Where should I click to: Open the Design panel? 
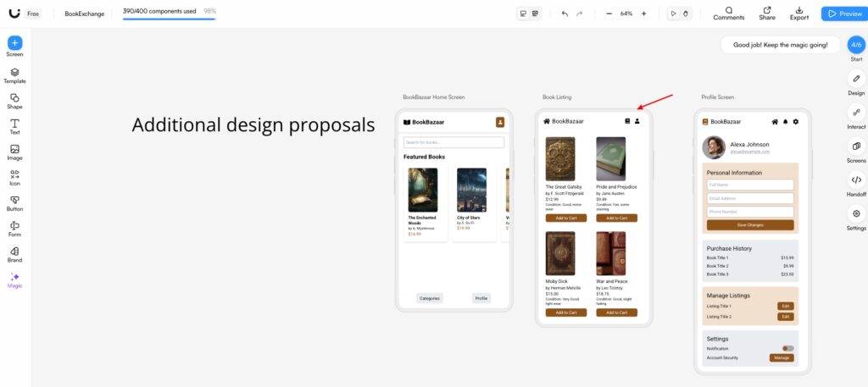(856, 84)
